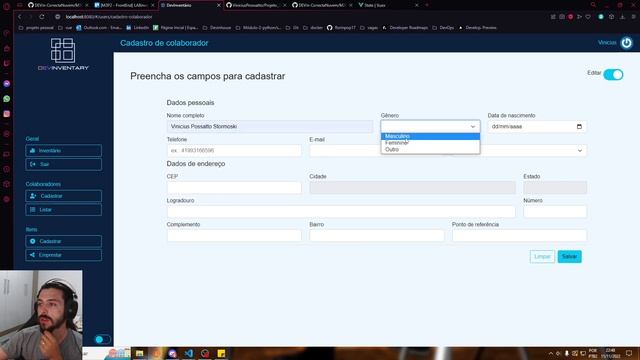Open Visual Studio Code from taskbar
The height and width of the screenshot is (360, 640).
tap(189, 353)
